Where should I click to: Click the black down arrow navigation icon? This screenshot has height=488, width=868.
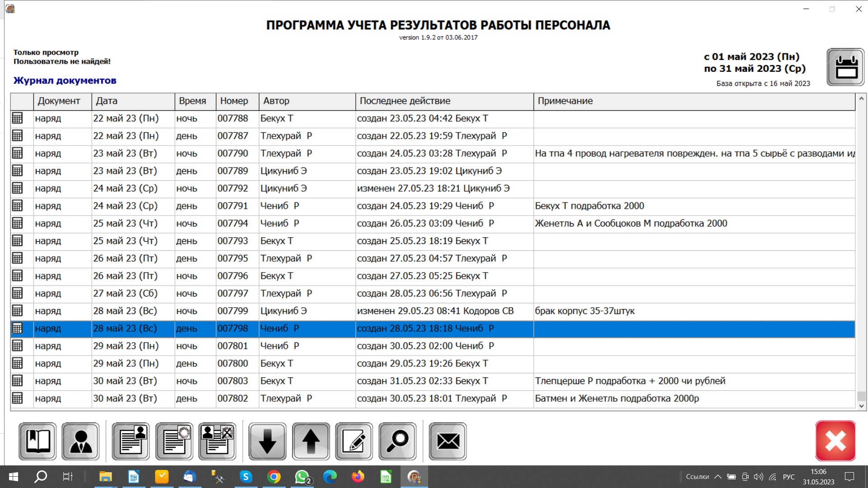(267, 441)
